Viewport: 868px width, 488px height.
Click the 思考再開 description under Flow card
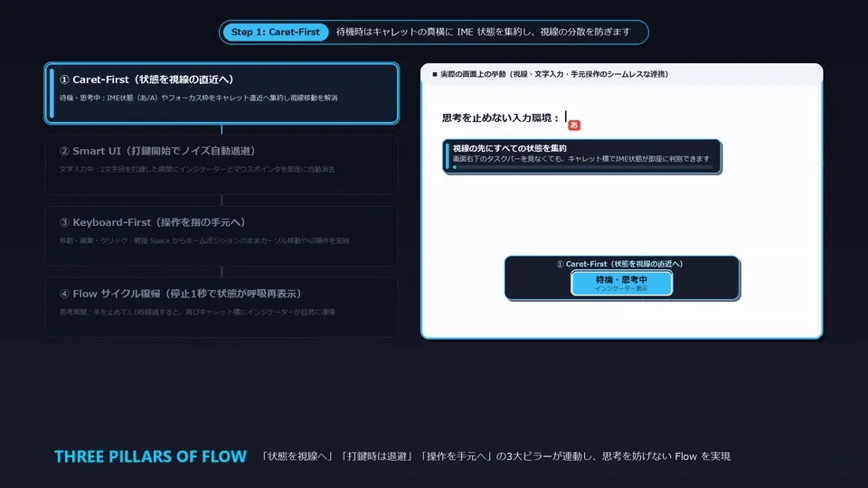197,312
